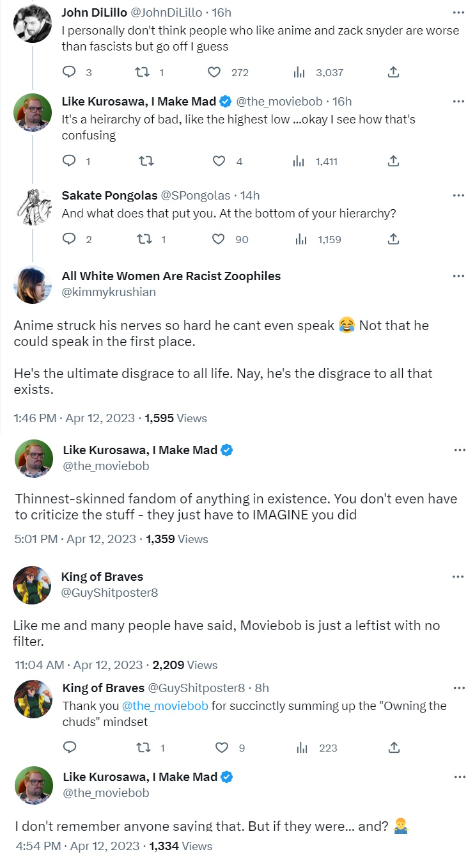Open more options on @kimmykrushian's tweet
The width and height of the screenshot is (475, 868).
tap(458, 276)
